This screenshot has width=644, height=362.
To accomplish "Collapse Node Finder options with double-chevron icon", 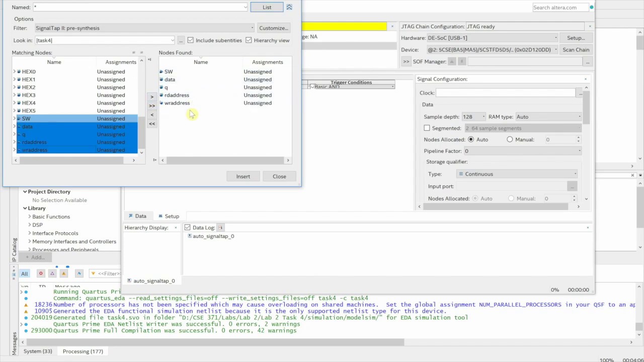I will 289,7.
